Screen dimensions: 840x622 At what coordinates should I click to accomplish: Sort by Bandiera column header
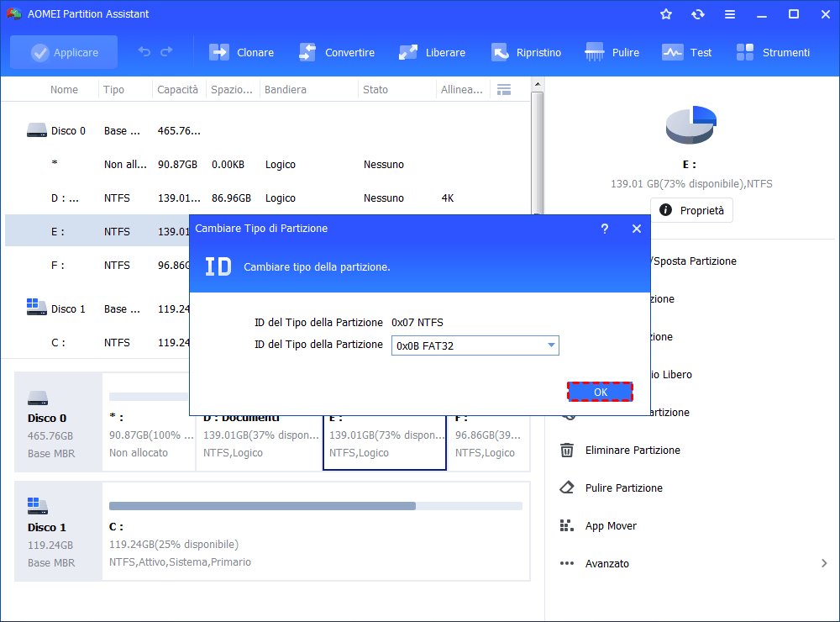286,90
